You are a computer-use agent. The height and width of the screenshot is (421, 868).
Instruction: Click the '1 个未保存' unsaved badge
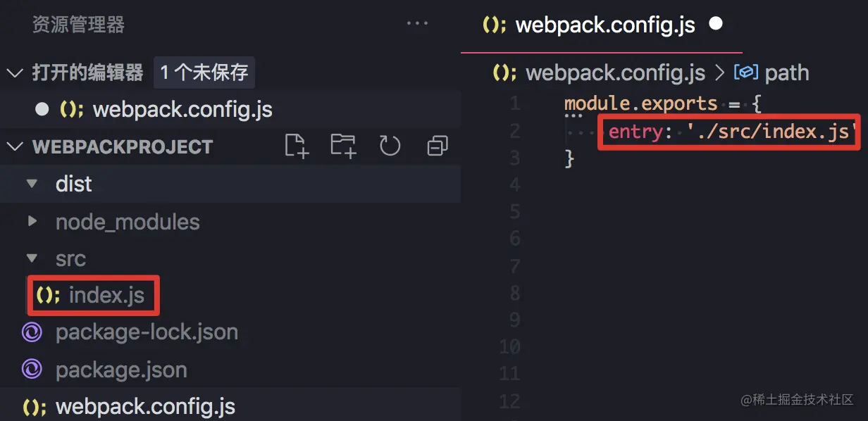tap(204, 73)
